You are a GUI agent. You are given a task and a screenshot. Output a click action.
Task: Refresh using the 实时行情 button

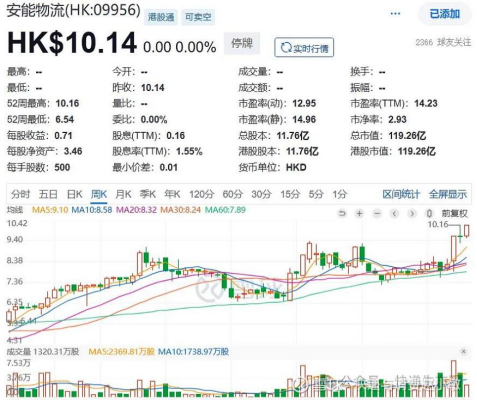304,48
